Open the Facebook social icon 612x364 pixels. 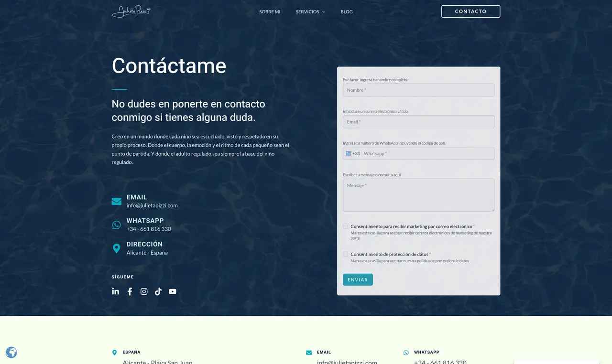(x=130, y=291)
